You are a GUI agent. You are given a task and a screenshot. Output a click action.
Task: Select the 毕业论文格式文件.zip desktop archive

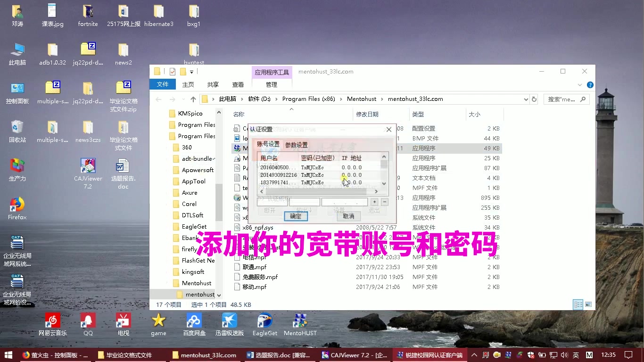(123, 96)
